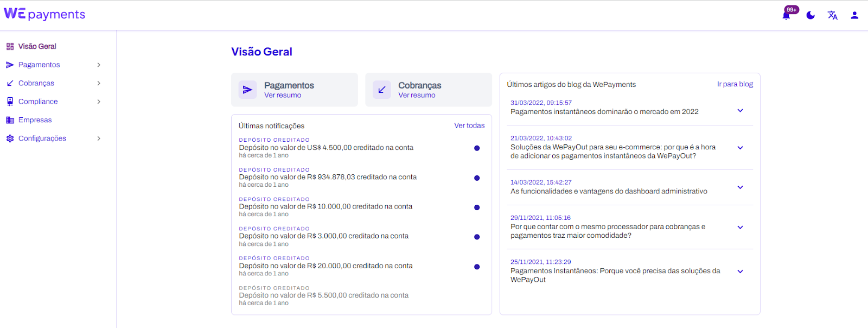868x328 pixels.
Task: Expand the Configurações sidebar submenu chevron
Action: click(x=99, y=138)
